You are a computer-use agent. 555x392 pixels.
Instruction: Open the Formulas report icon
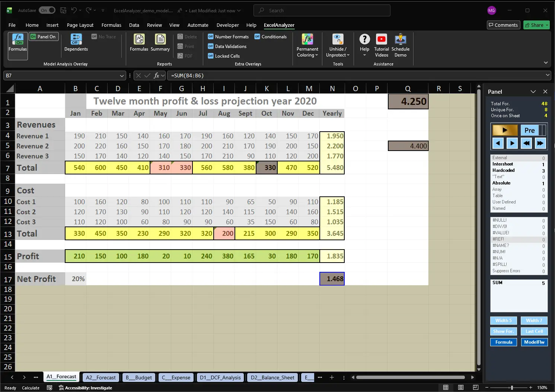click(x=139, y=39)
